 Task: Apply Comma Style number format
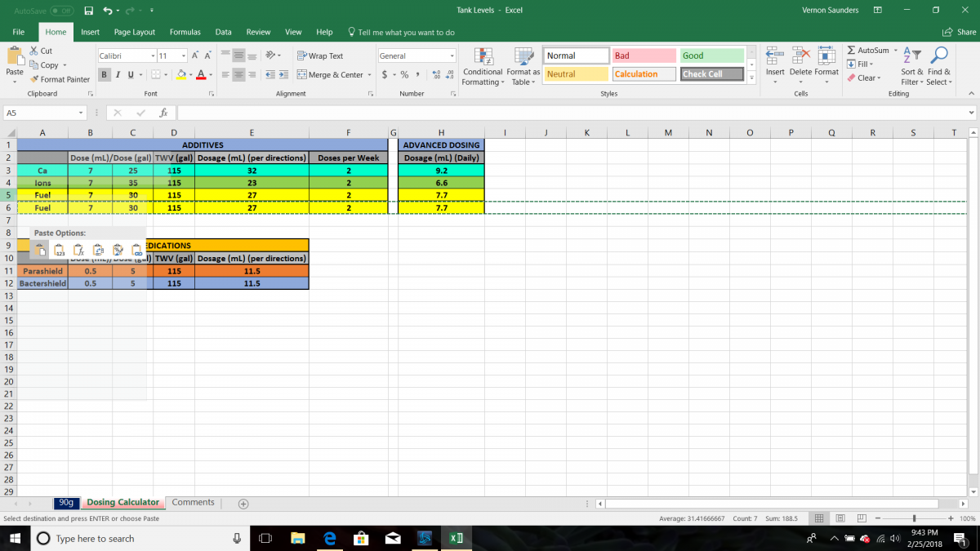pos(417,74)
